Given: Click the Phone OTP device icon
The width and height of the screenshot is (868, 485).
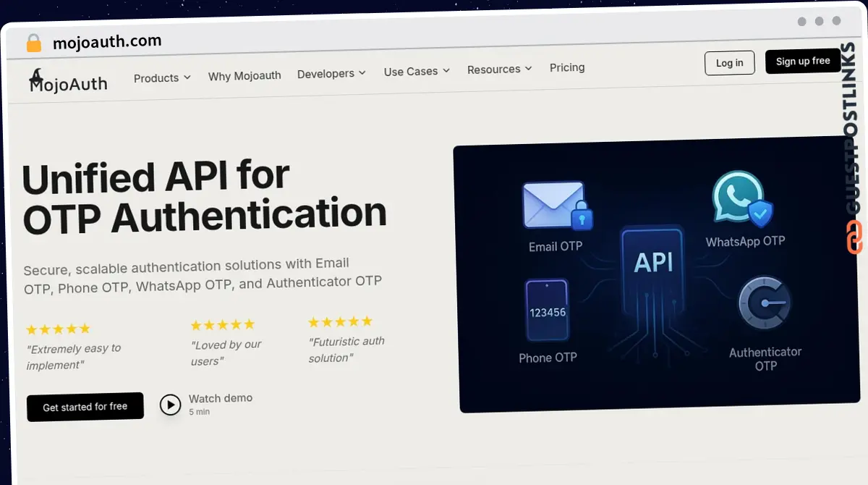Looking at the screenshot, I should click(x=547, y=312).
